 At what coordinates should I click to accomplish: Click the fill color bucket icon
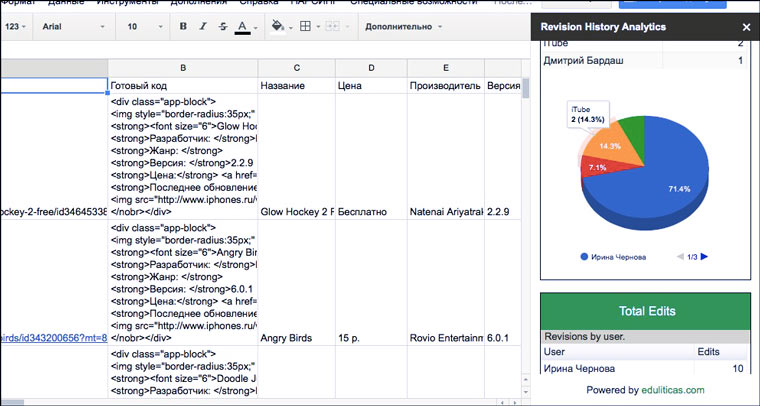[x=278, y=26]
